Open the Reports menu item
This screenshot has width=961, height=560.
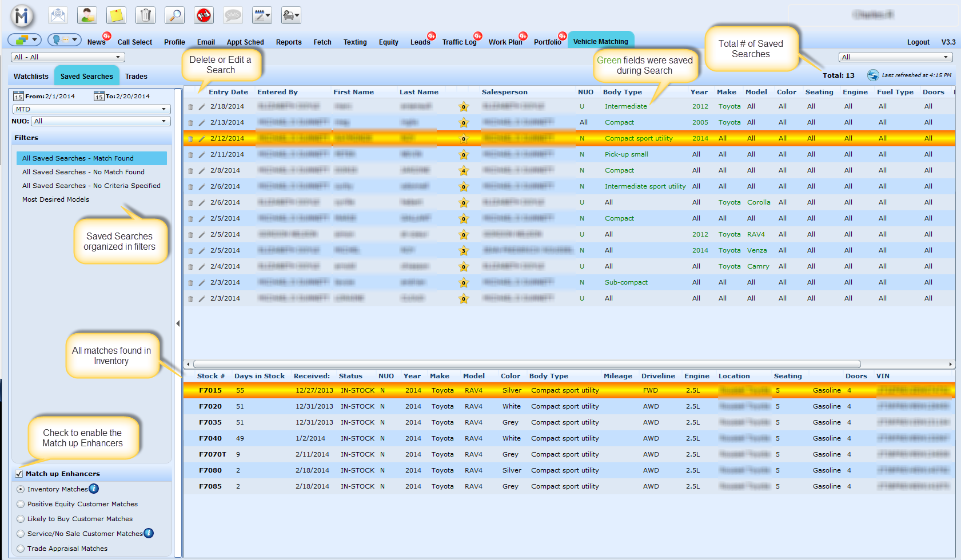point(288,42)
